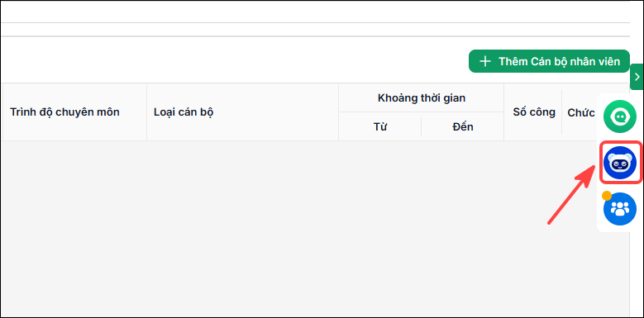
Task: Open the blue people group icon
Action: (x=620, y=209)
